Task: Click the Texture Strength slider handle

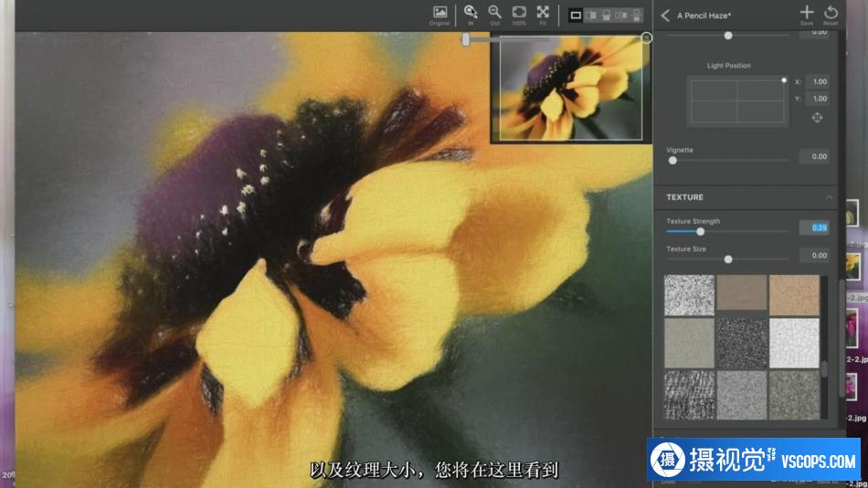Action: [700, 231]
